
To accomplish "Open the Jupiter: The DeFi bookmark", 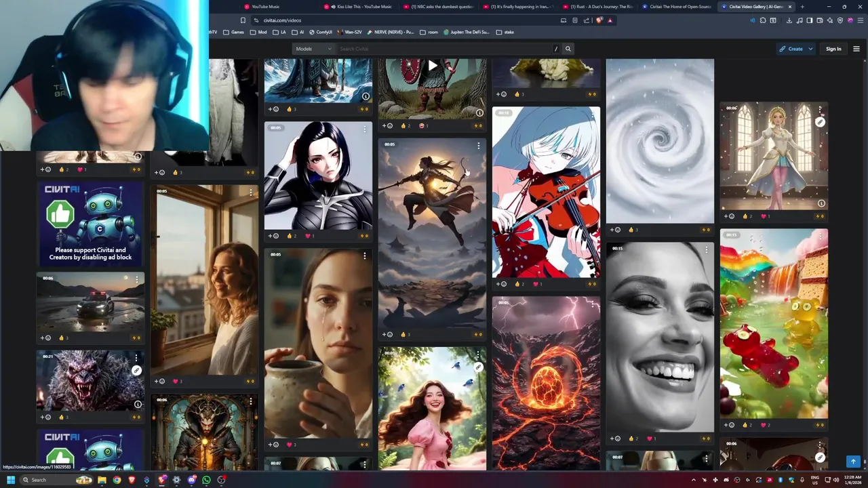I will point(467,32).
